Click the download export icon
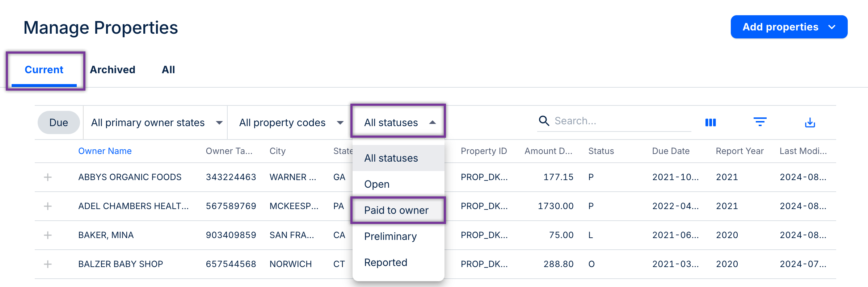This screenshot has height=287, width=868. point(810,122)
